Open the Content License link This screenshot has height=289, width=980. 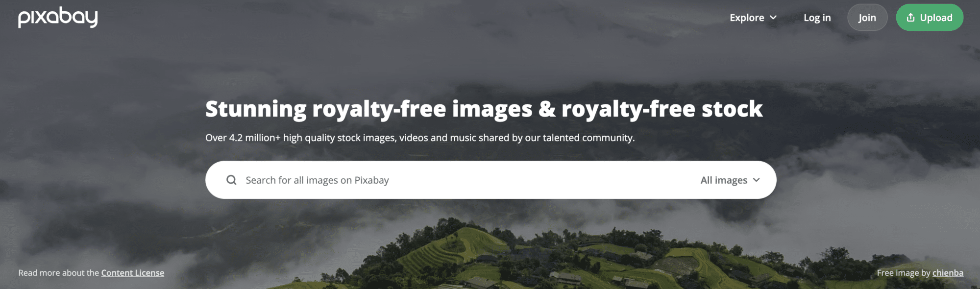point(133,273)
